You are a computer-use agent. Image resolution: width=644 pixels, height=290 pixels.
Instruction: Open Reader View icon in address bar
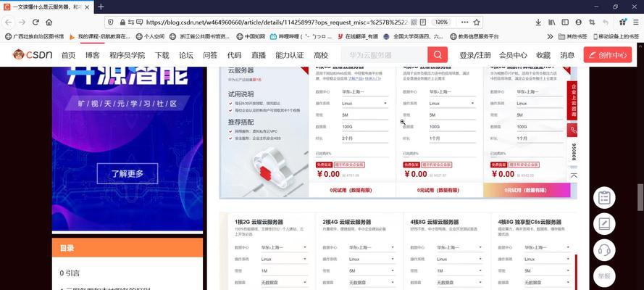click(423, 22)
